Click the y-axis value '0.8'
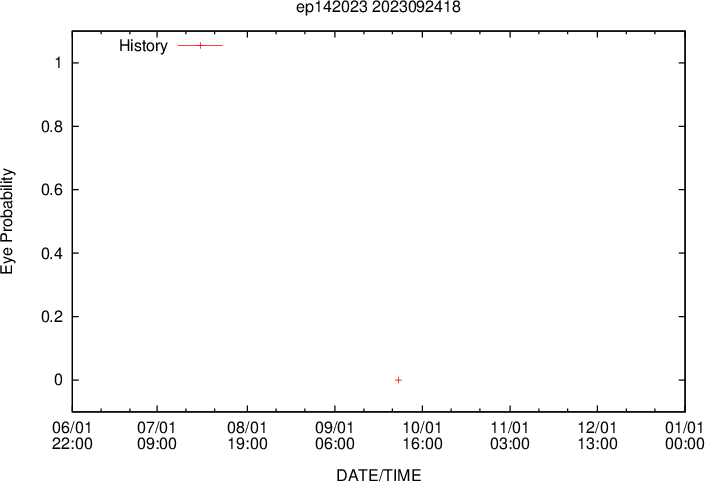 (x=52, y=126)
